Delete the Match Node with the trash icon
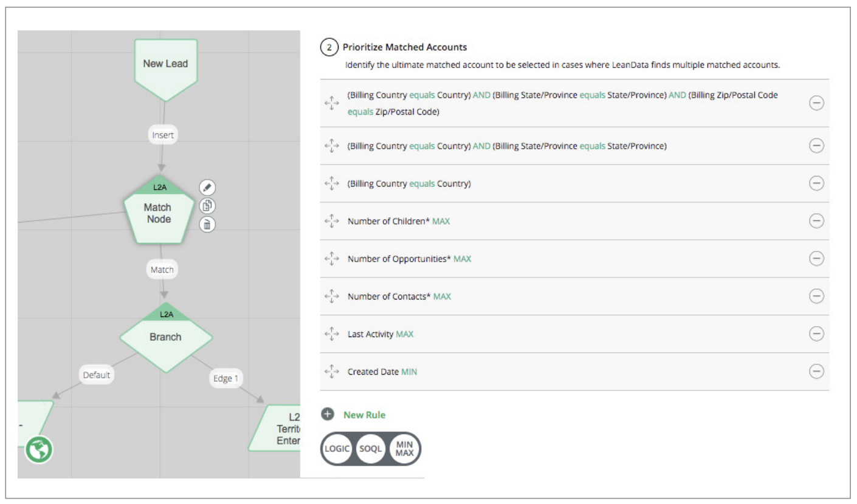 point(207,224)
